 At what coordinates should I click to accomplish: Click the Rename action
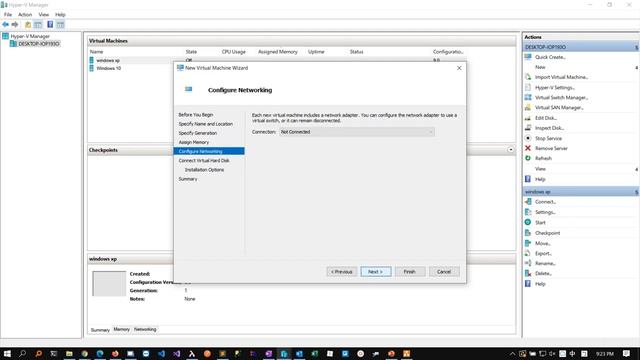(x=545, y=263)
